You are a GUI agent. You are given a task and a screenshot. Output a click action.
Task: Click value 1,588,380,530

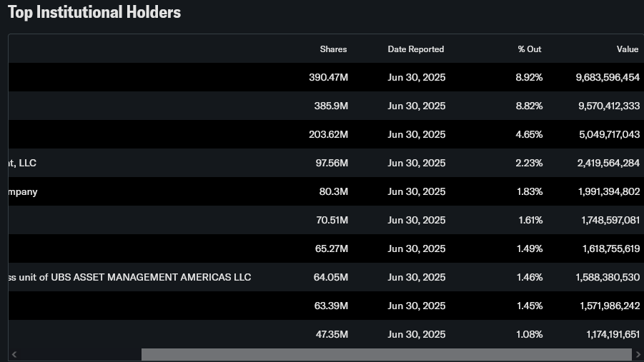click(608, 278)
